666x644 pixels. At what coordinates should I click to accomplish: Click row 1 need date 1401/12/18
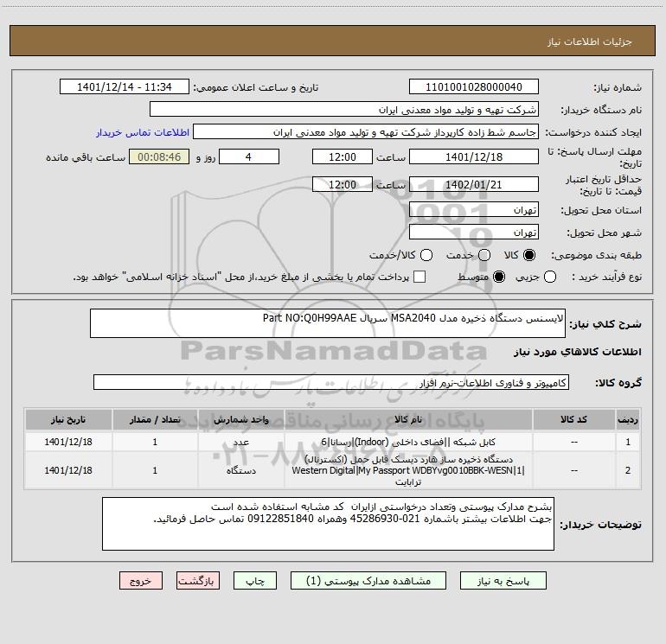[68, 442]
